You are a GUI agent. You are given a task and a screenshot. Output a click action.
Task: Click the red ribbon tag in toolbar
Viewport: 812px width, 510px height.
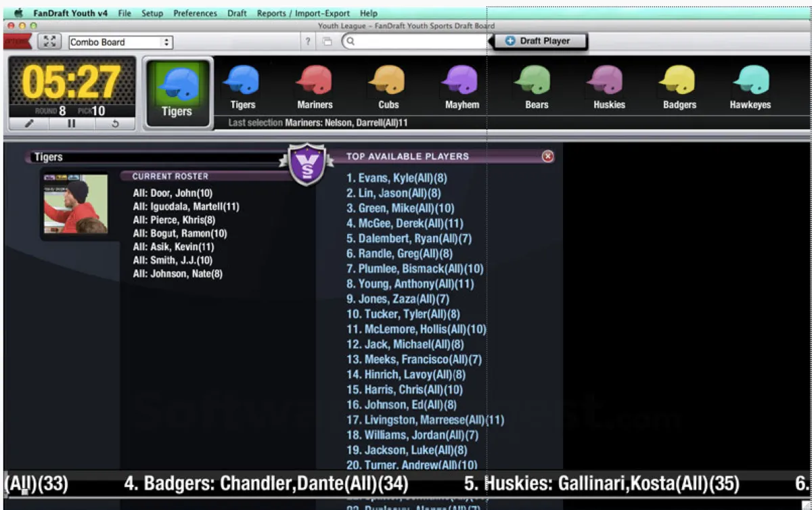18,42
